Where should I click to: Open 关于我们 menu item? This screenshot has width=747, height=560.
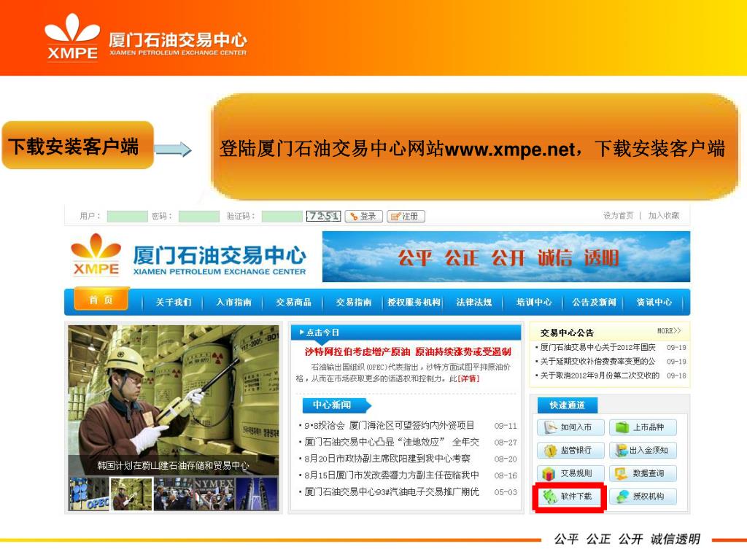pyautogui.click(x=173, y=303)
